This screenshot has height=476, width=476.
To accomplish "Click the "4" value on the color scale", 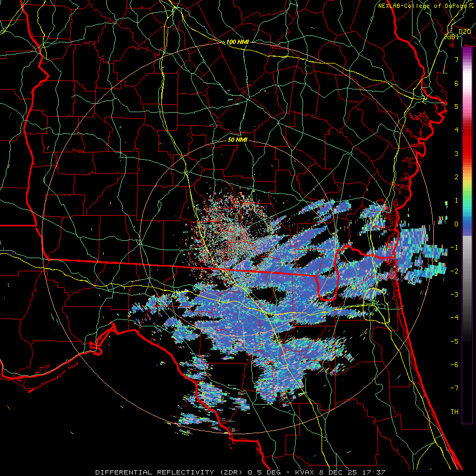I will [x=456, y=130].
